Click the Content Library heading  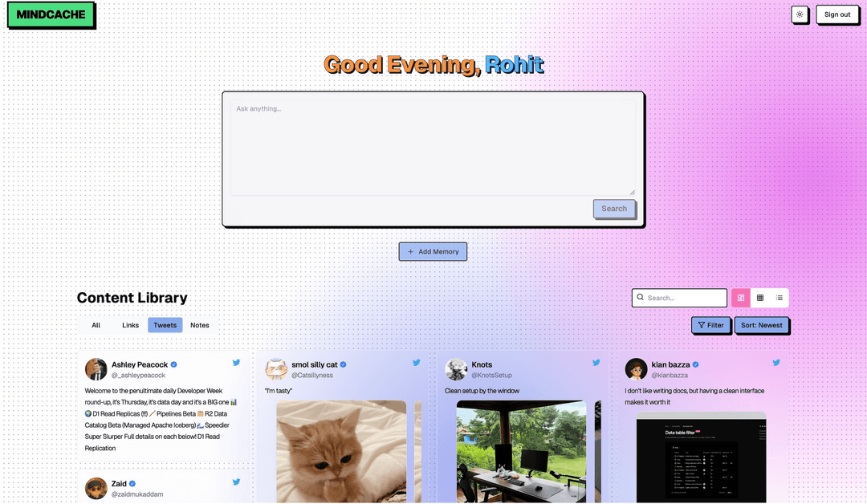point(132,297)
